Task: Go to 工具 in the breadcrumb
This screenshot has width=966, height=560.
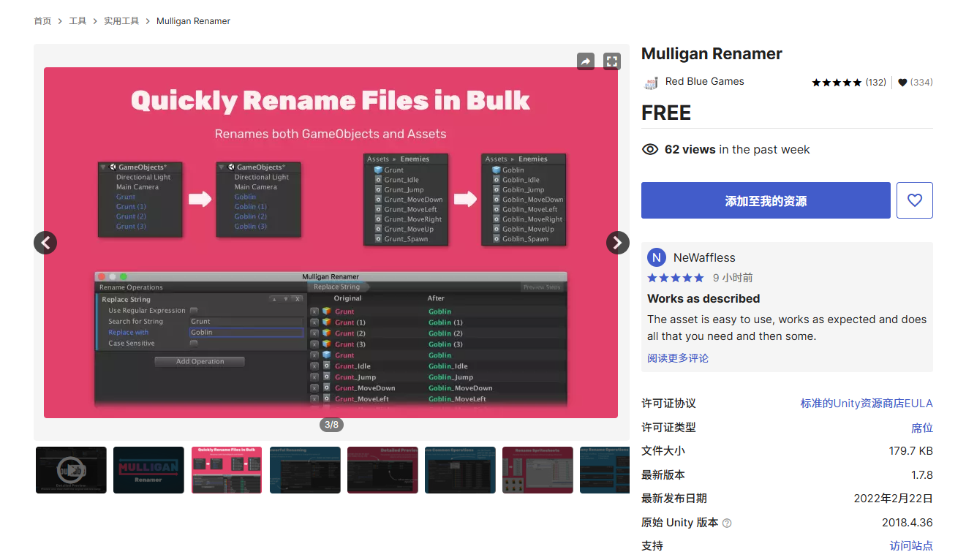Action: (78, 21)
